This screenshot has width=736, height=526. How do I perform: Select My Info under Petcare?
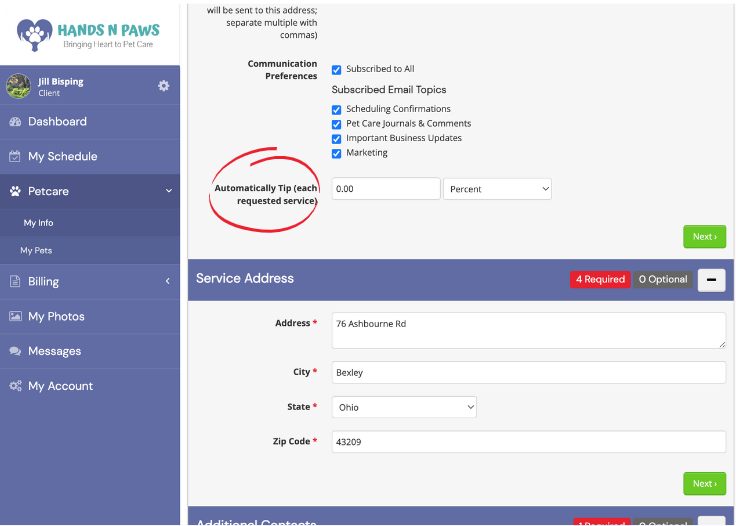pyautogui.click(x=90, y=223)
